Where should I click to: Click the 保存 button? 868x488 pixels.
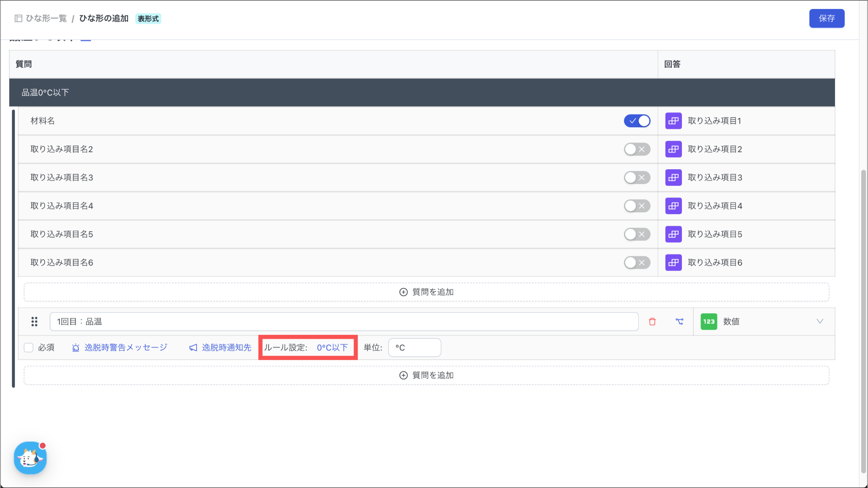tap(826, 18)
